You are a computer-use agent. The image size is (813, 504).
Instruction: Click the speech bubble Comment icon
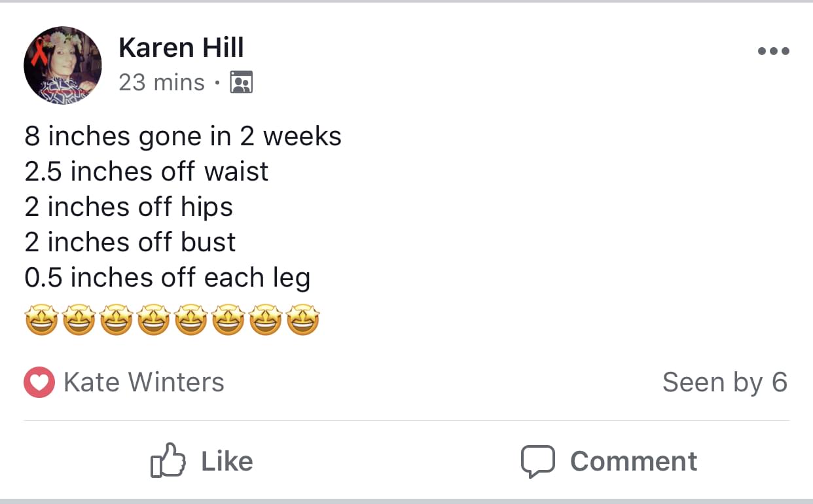coord(537,461)
